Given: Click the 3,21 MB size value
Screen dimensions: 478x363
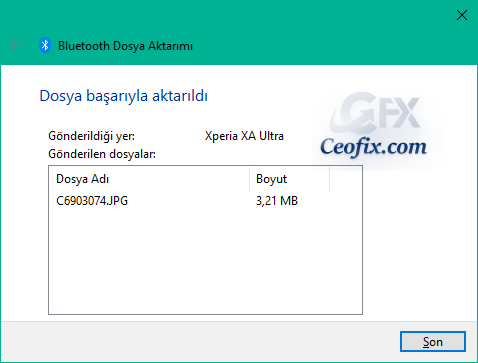Looking at the screenshot, I should (x=277, y=201).
